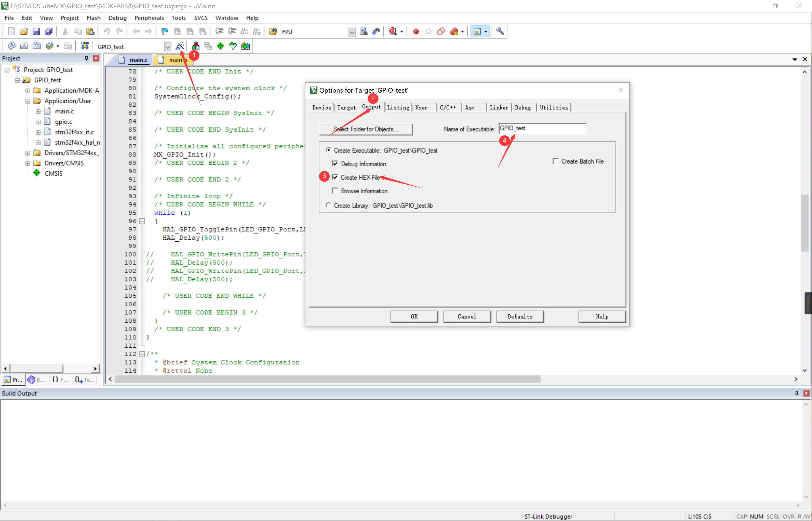Start debug session magnifier icon
Viewport: 812px width, 521px height.
tap(393, 31)
